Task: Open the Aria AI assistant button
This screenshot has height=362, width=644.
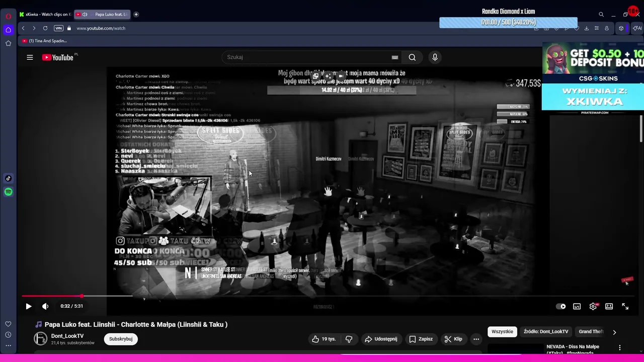Action: [x=637, y=28]
